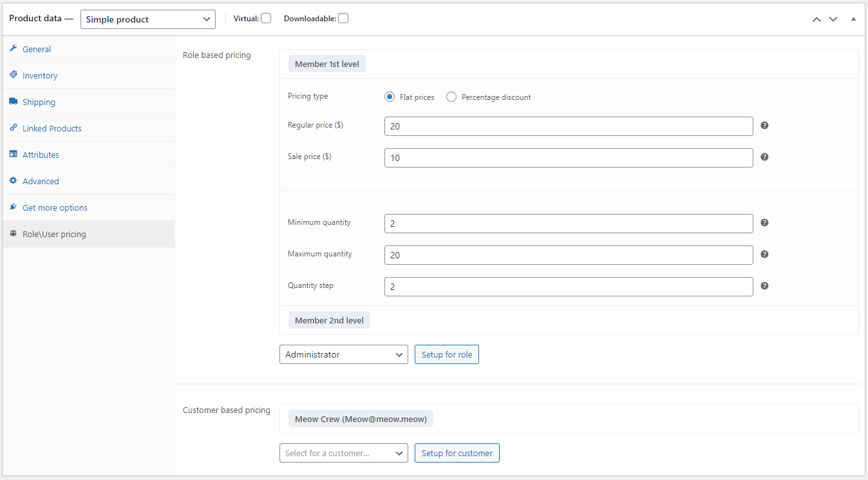868x480 pixels.
Task: Click help icon beside Maximum quantity
Action: click(x=764, y=254)
